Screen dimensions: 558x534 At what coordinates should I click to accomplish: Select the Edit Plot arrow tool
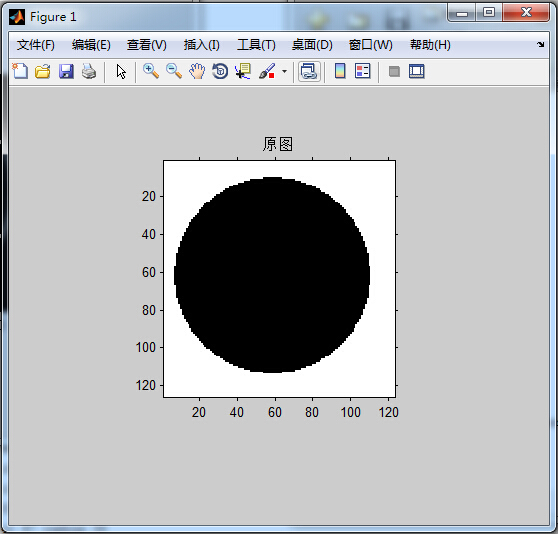point(121,71)
